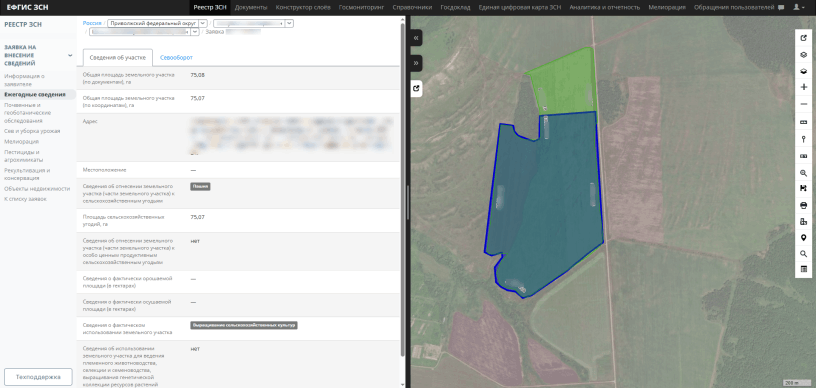Open the user account dropdown arrow
Viewport: 816px width, 388px height.
[805, 8]
